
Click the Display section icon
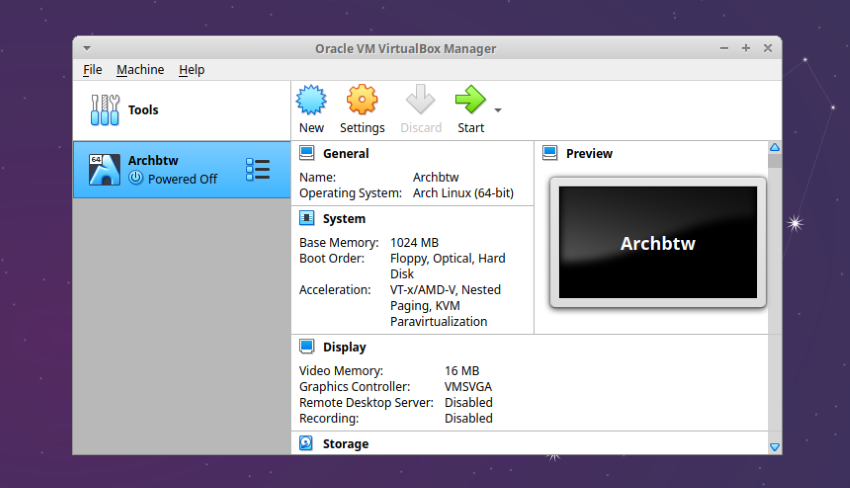tap(307, 347)
